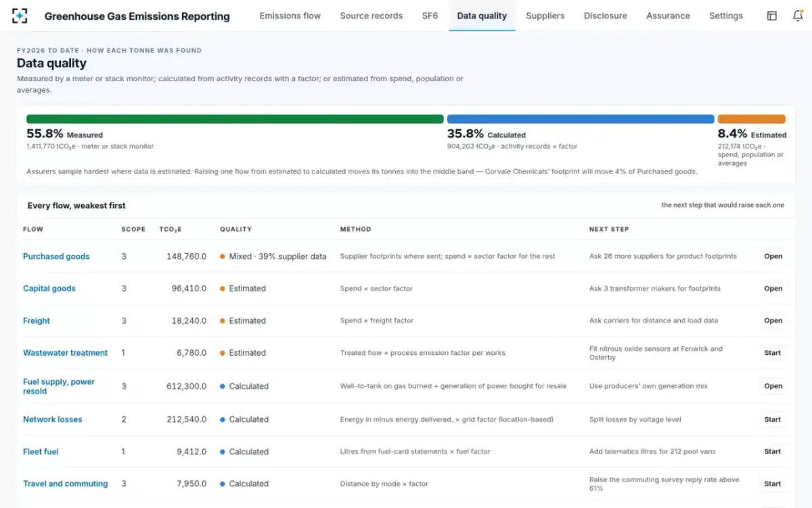The width and height of the screenshot is (812, 508).
Task: Click Start for Network losses
Action: (773, 419)
